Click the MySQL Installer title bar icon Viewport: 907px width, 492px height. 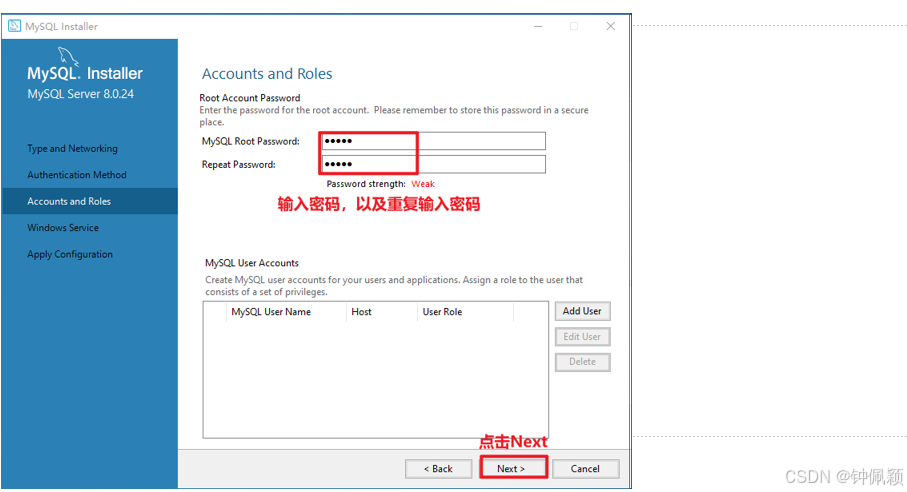coord(14,26)
